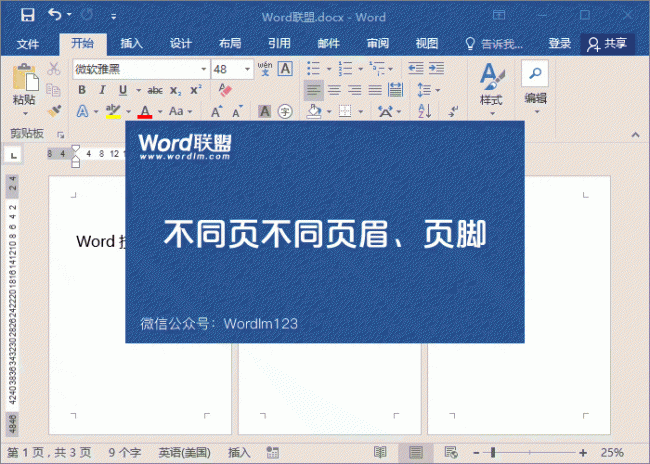Open the 编辑 editing menu
Screen dimensions: 650x464
[x=535, y=87]
